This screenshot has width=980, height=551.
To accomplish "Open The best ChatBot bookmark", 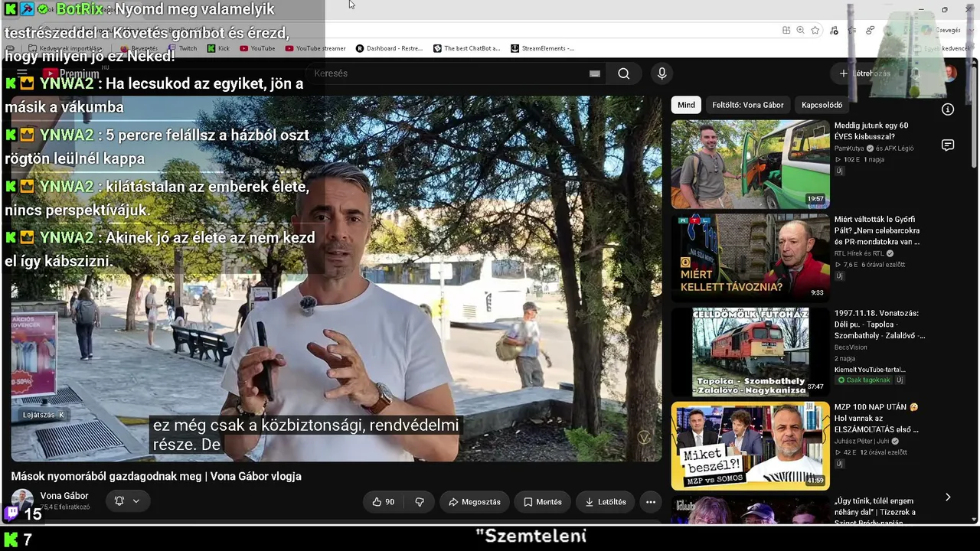I will (x=467, y=48).
